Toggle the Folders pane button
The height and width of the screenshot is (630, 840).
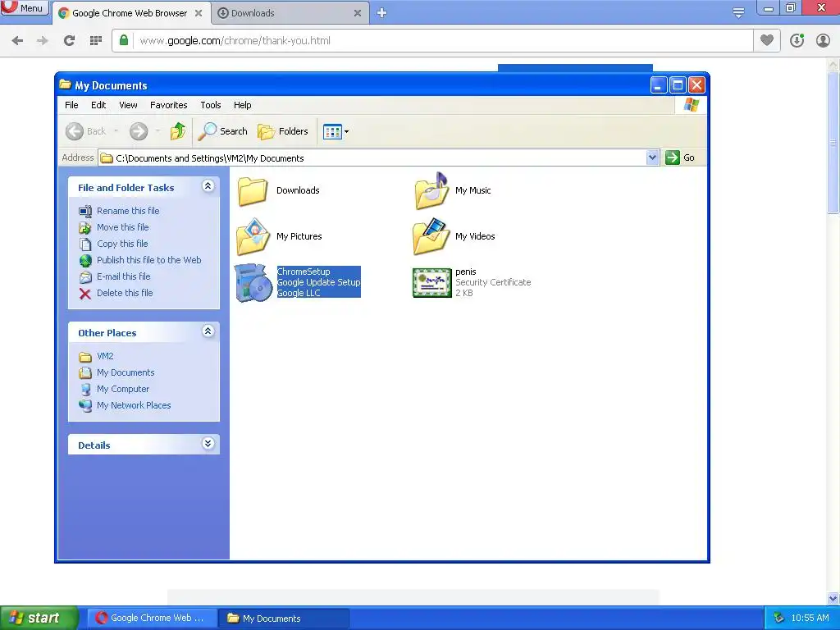[283, 131]
